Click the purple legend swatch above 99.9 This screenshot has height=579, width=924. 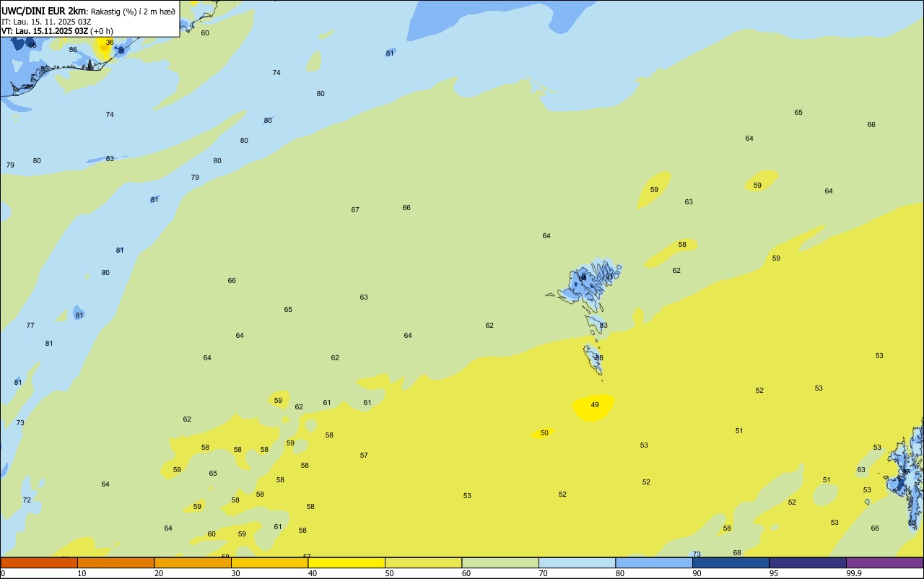[x=884, y=562]
